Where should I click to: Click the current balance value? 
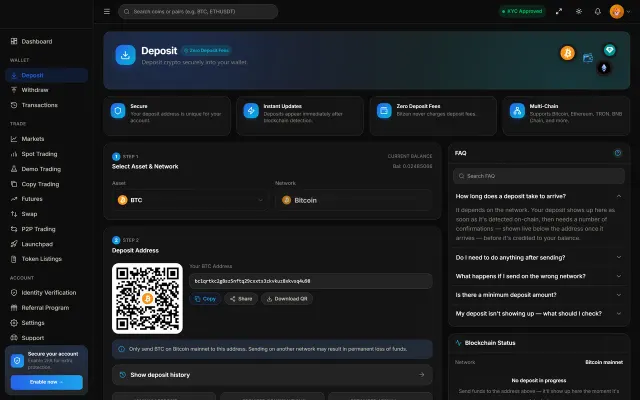412,166
